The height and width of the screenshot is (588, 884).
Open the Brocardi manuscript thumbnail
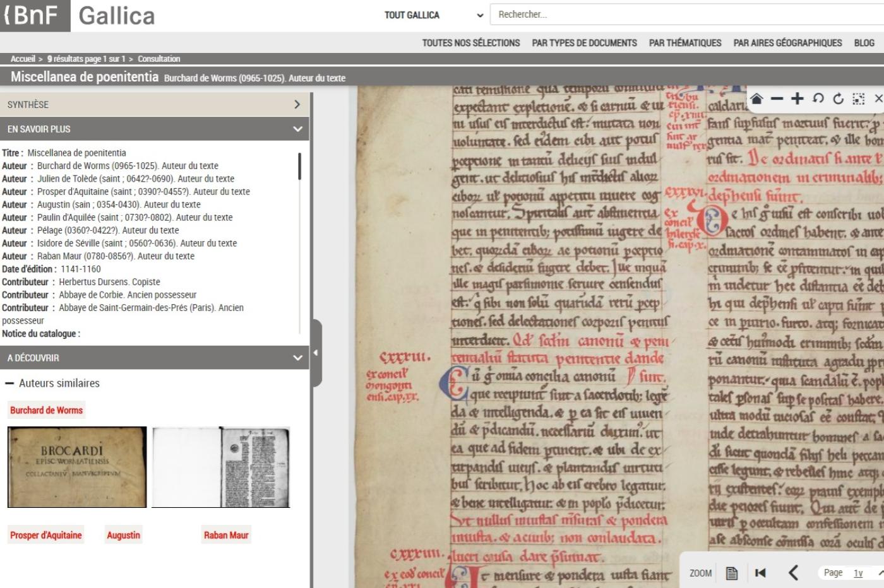pos(77,467)
